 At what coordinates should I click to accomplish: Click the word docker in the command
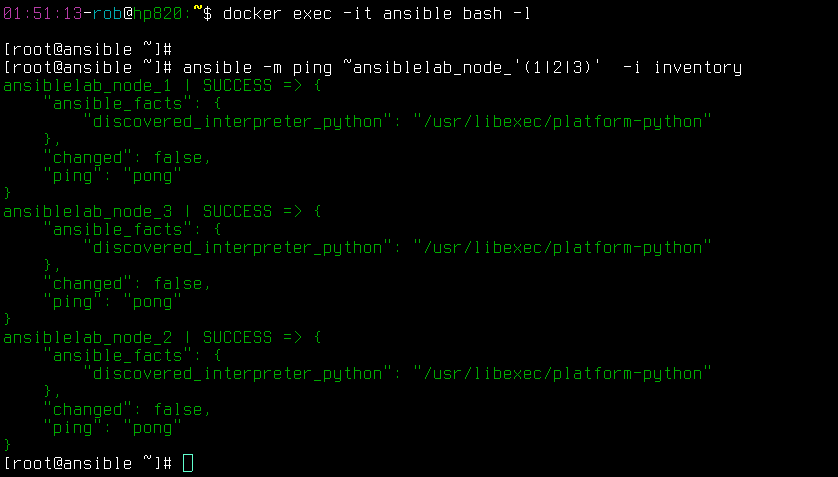point(252,13)
